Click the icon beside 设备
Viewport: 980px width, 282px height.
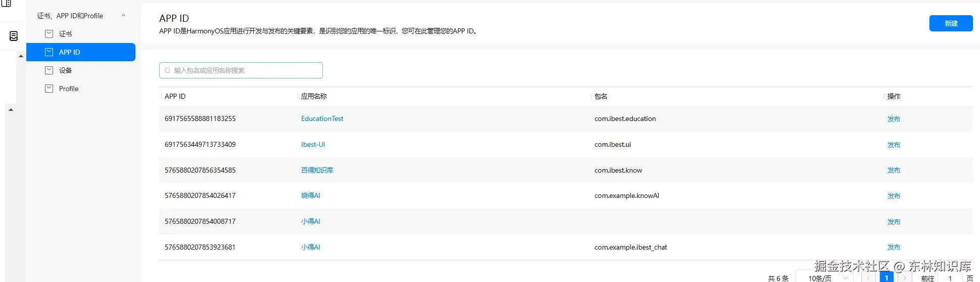click(49, 70)
